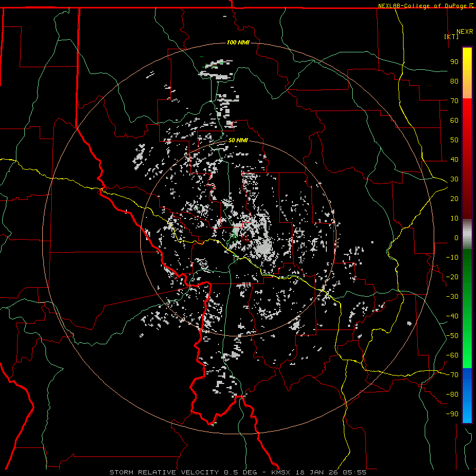The height and width of the screenshot is (476, 476).
Task: Click the -60 knot scale label
Action: tap(452, 355)
